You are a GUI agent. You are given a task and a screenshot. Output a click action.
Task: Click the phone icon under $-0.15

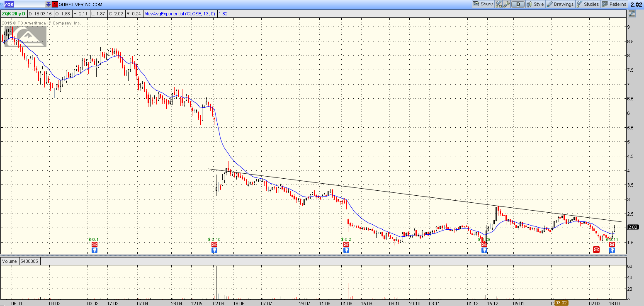pos(214,245)
